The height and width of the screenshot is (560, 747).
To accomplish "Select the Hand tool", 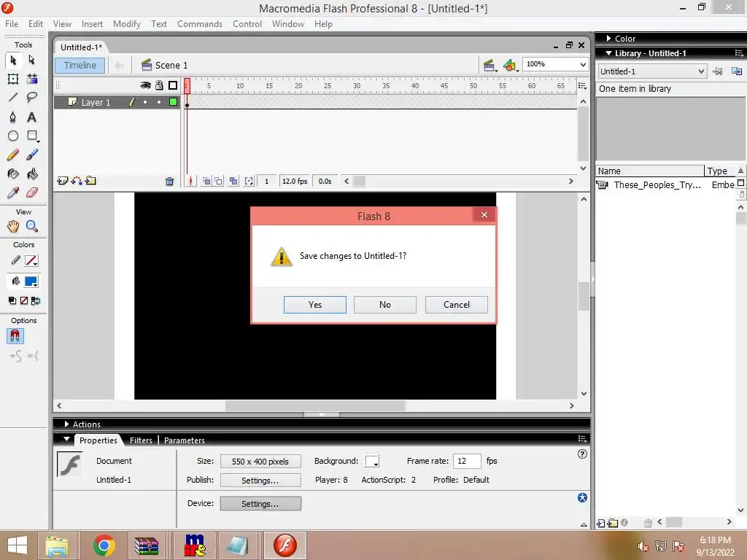I will pyautogui.click(x=13, y=226).
